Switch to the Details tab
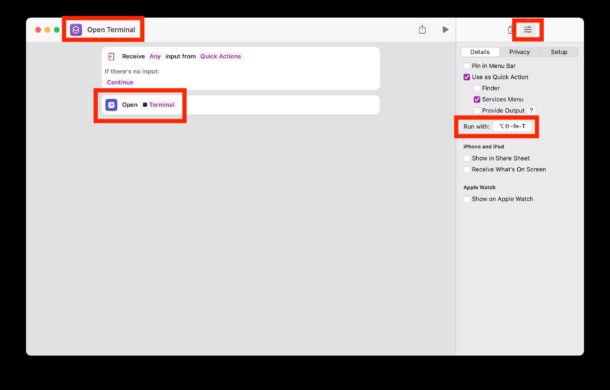Screen dimensions: 610x390 (480, 52)
